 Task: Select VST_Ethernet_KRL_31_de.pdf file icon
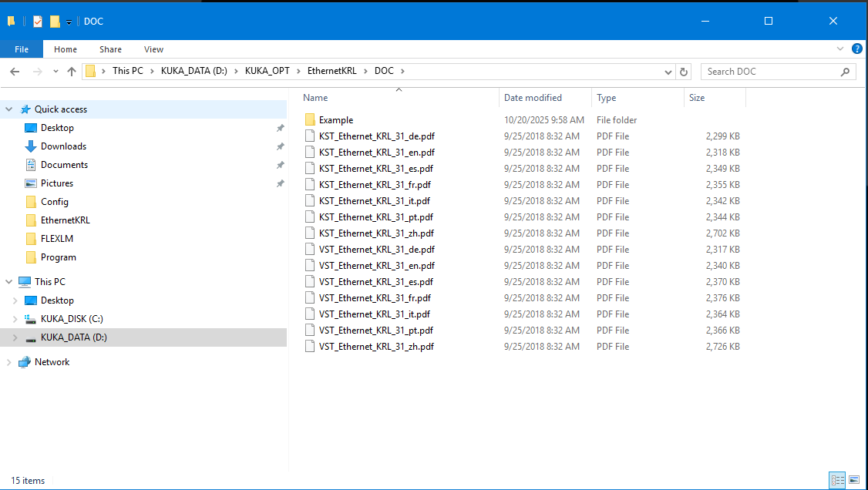tap(310, 250)
